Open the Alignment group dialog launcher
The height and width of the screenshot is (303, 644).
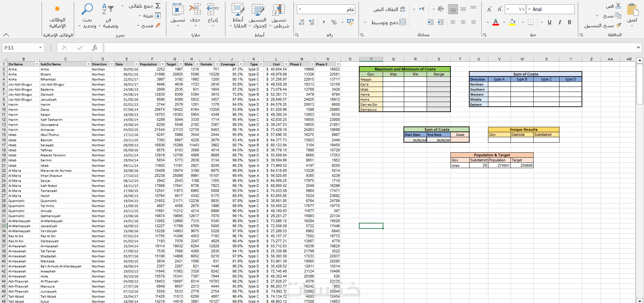pos(362,35)
